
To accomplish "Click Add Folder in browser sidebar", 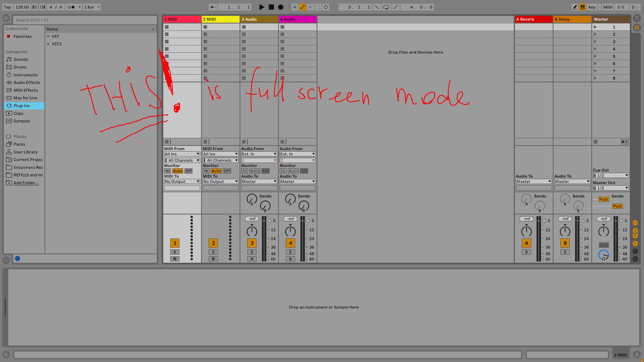I will [26, 183].
